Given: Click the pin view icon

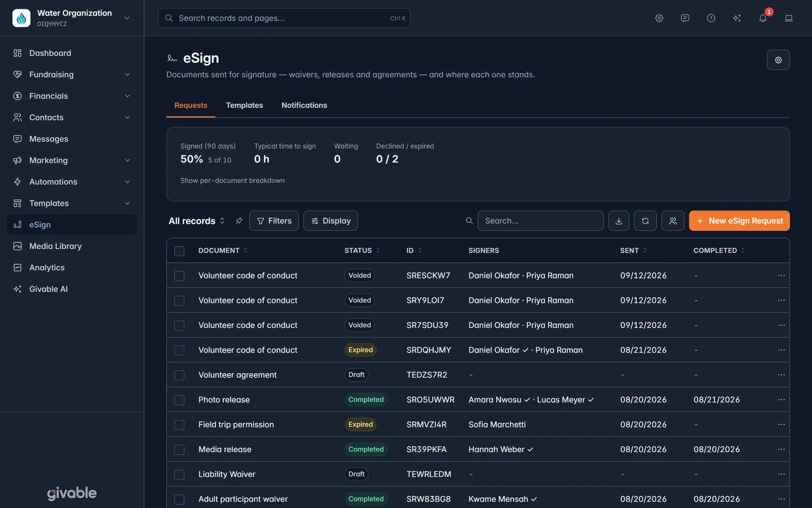Looking at the screenshot, I should (x=239, y=221).
